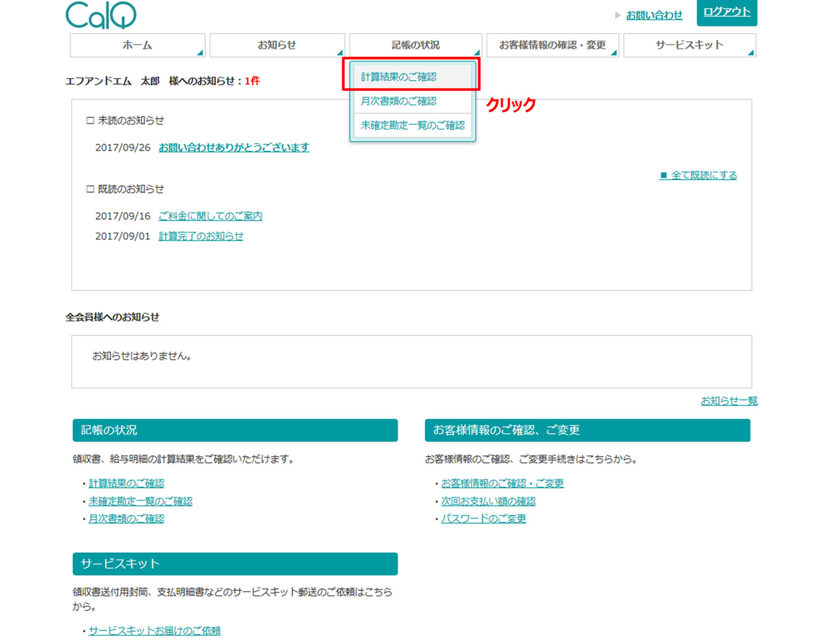Select 月次書類のご確認 in the dropdown menu

(413, 101)
